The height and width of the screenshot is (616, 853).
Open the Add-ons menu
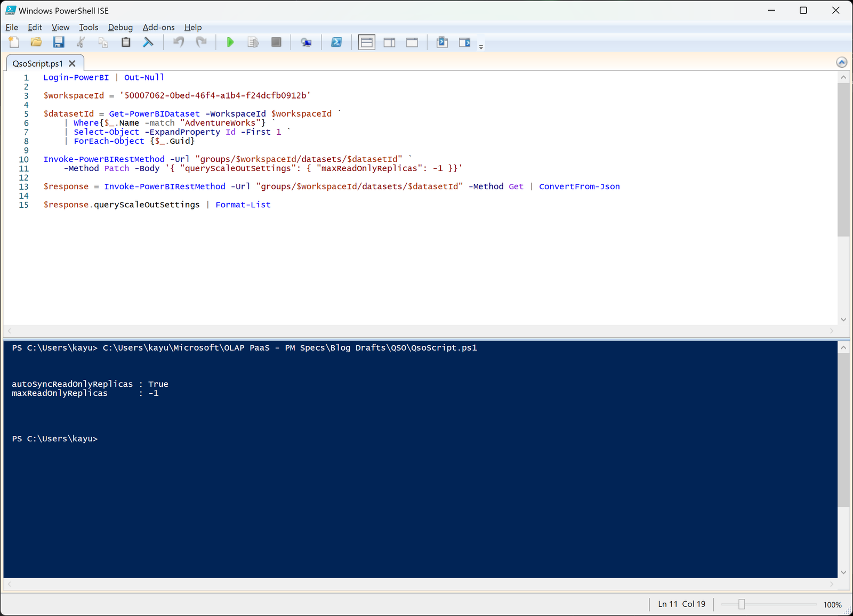coord(158,27)
